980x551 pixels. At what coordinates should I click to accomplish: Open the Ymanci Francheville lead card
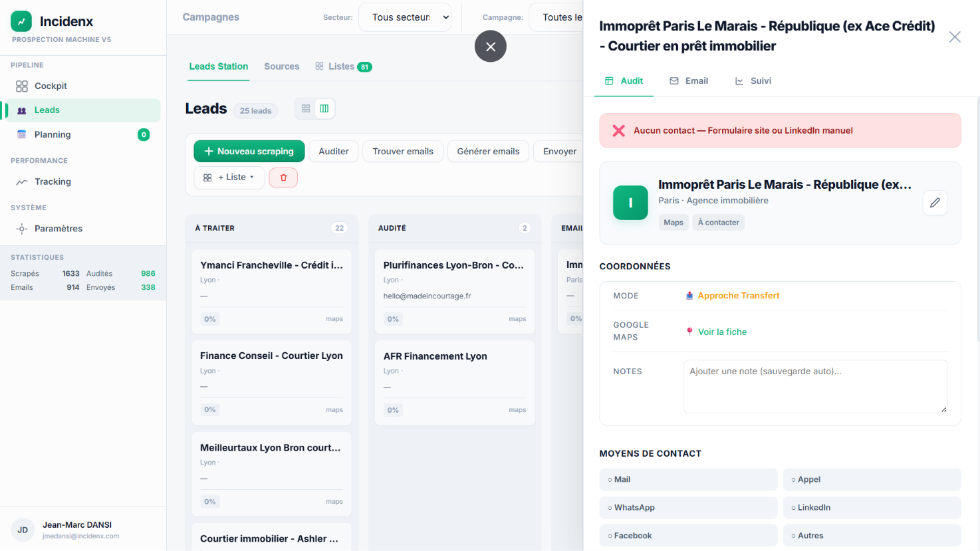271,291
